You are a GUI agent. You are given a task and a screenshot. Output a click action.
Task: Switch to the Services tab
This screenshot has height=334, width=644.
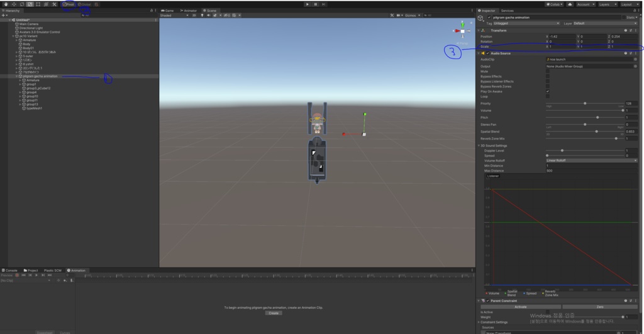(x=508, y=11)
